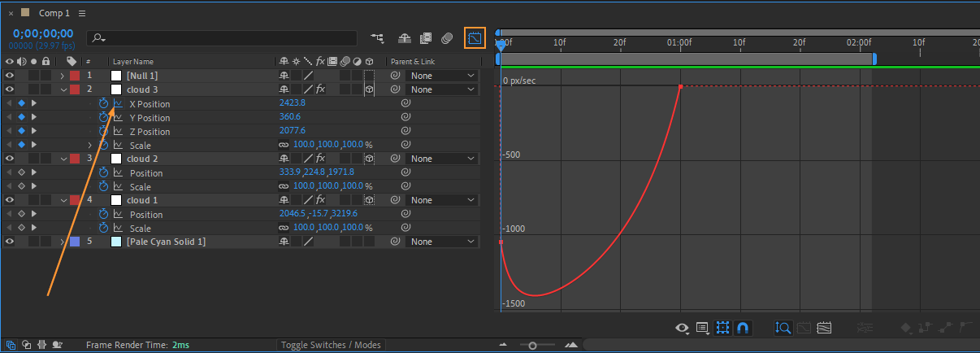Image resolution: width=980 pixels, height=353 pixels.
Task: Click the timeline zoom slider handle
Action: point(532,345)
